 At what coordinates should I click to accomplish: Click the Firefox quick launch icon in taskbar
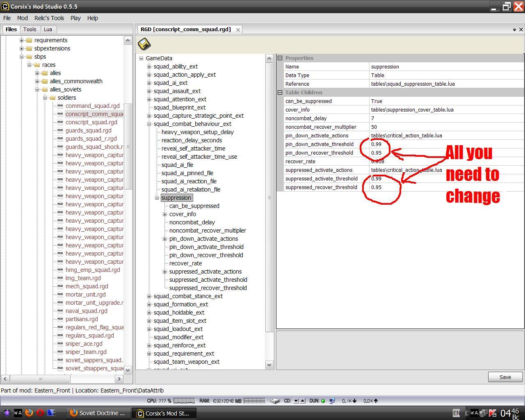click(29, 413)
